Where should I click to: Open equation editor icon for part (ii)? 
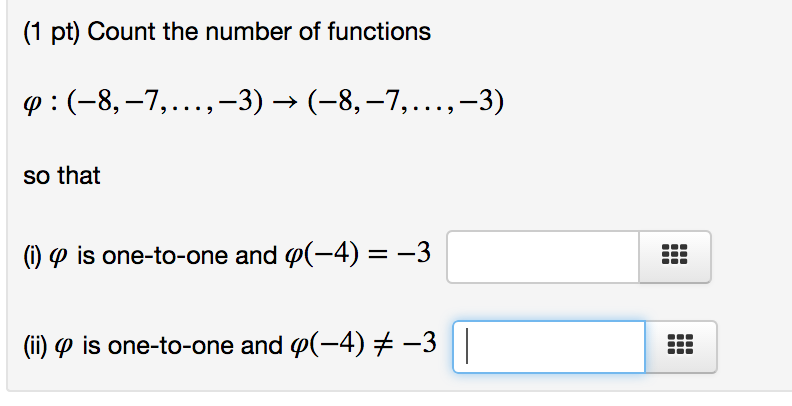click(x=679, y=347)
